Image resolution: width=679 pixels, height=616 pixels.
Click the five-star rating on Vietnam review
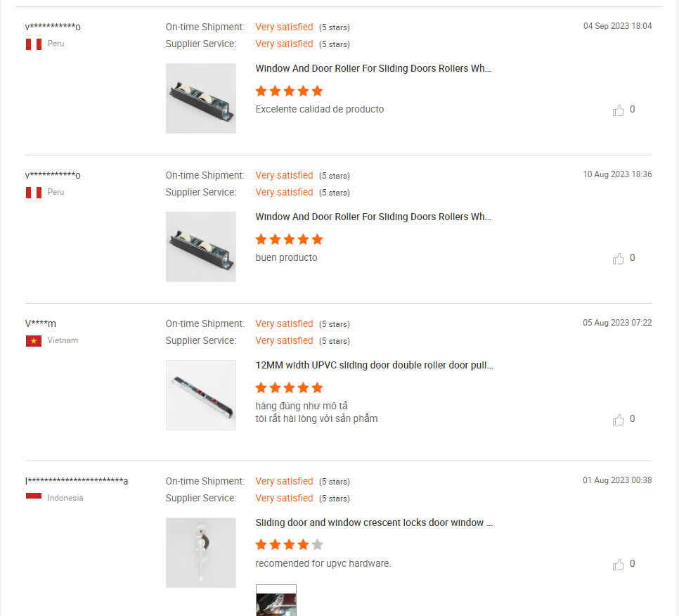tap(289, 387)
